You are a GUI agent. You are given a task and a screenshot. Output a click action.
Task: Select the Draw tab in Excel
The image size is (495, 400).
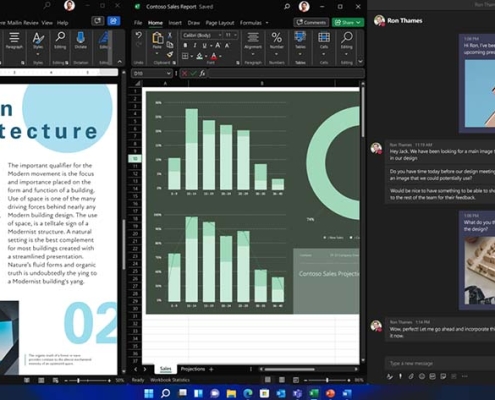194,23
